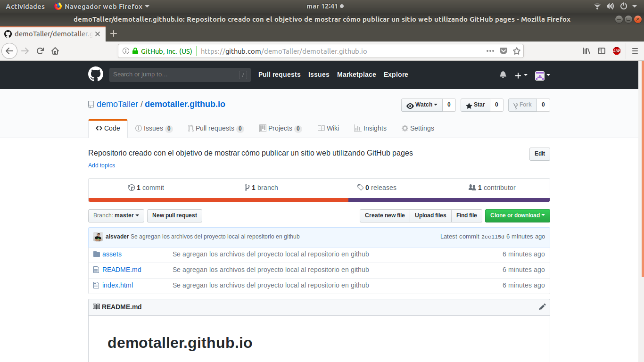Click the Add topics link

(101, 165)
